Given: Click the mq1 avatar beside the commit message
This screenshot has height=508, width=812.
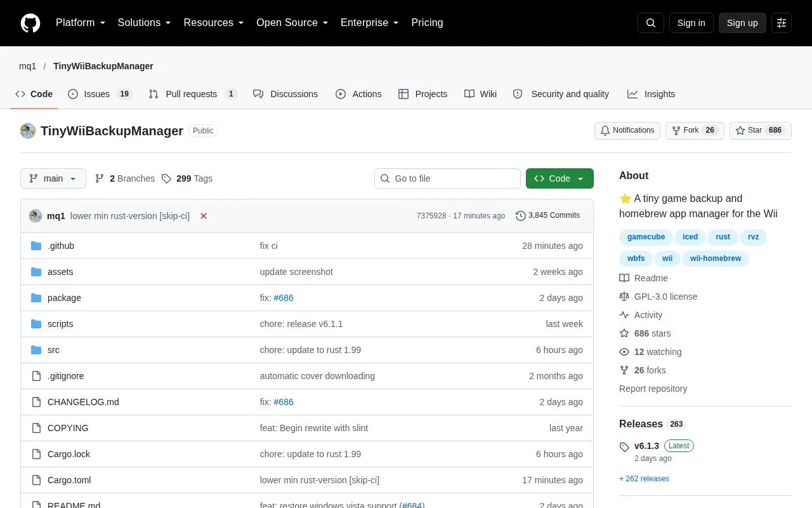Looking at the screenshot, I should click(x=36, y=216).
